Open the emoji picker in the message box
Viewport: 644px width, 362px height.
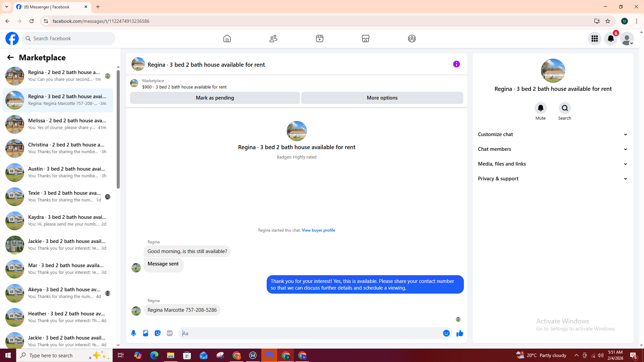pyautogui.click(x=446, y=333)
